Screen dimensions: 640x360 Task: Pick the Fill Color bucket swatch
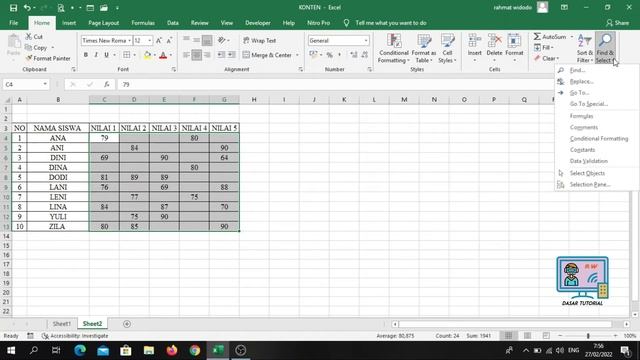(147, 55)
